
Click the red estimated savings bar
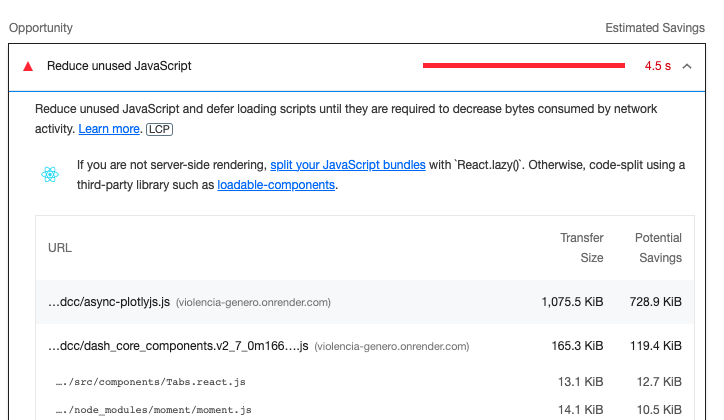[524, 66]
